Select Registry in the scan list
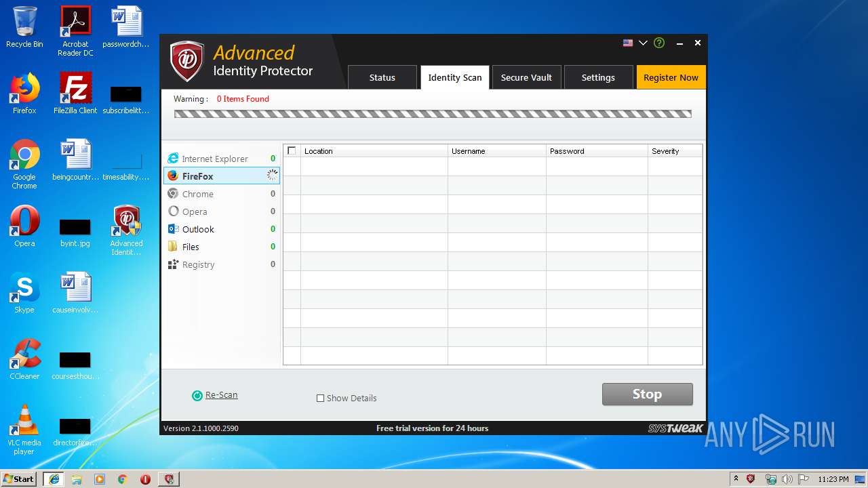This screenshot has width=868, height=488. click(221, 264)
